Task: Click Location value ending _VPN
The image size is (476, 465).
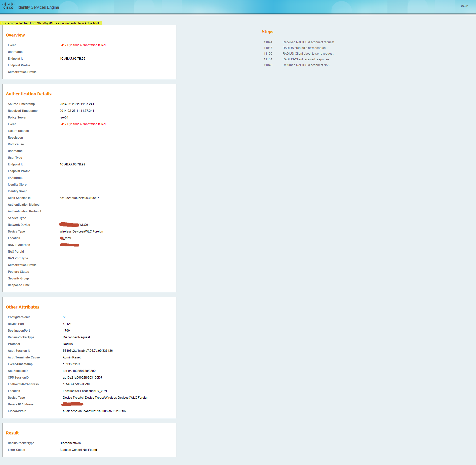Action: pyautogui.click(x=65, y=238)
